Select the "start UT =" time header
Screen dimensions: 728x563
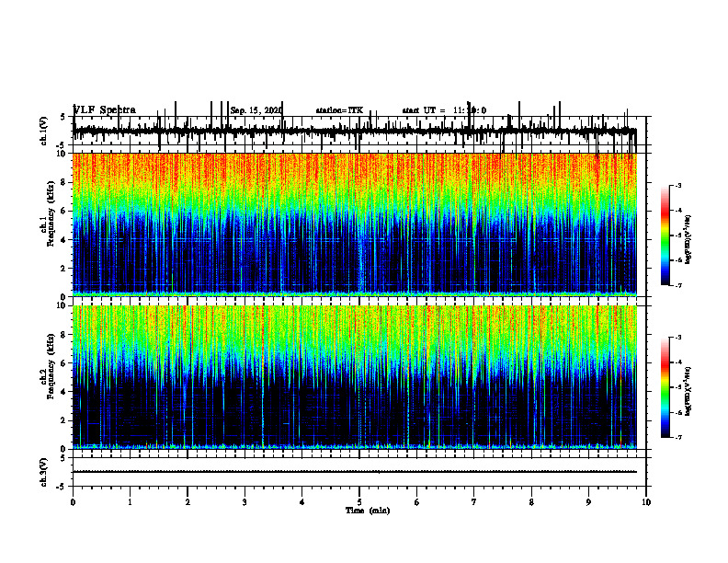click(x=424, y=110)
